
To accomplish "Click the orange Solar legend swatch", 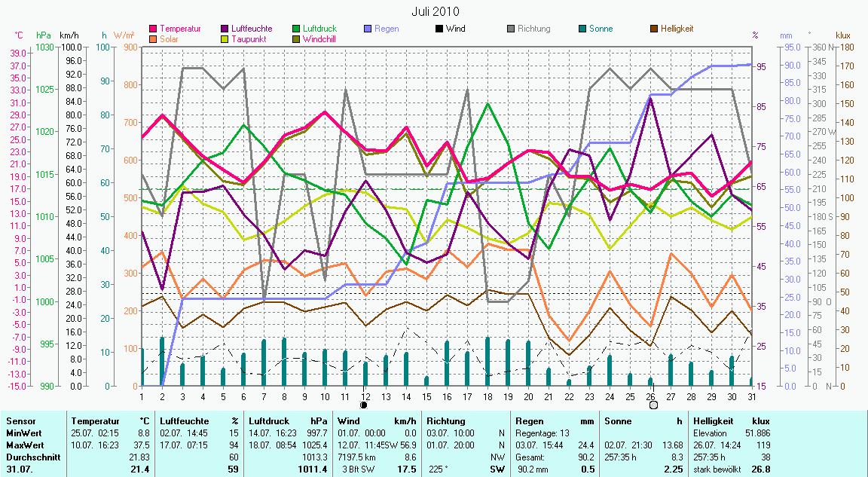I will (154, 39).
